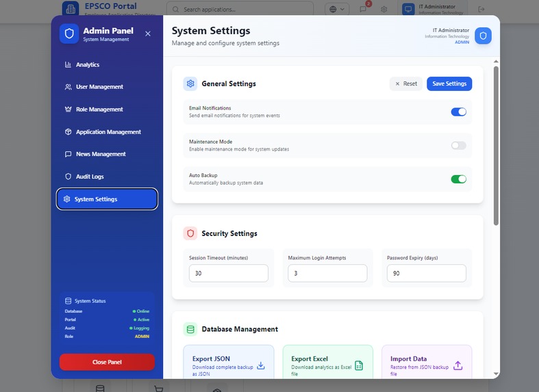
Task: Click the scrollbar down arrow
Action: coord(496,374)
